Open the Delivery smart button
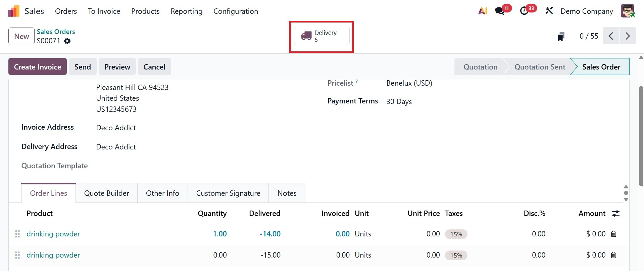Viewport: 644px width, 271px height. coord(322,36)
